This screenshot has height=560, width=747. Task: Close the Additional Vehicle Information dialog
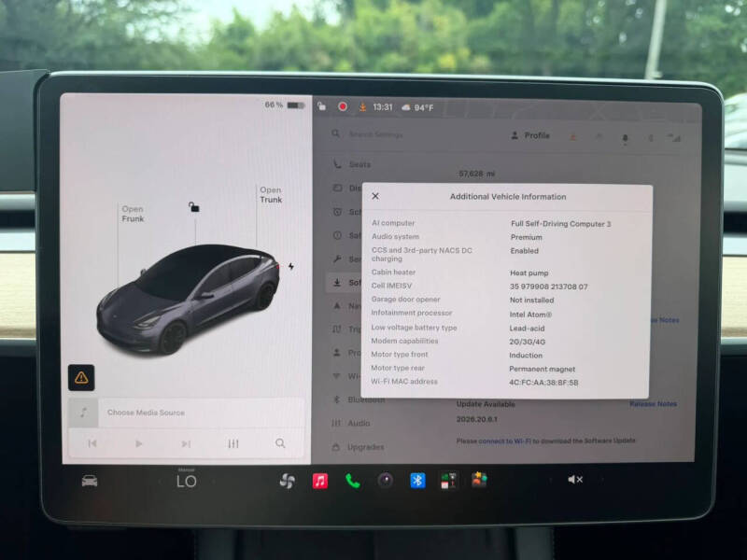[375, 196]
